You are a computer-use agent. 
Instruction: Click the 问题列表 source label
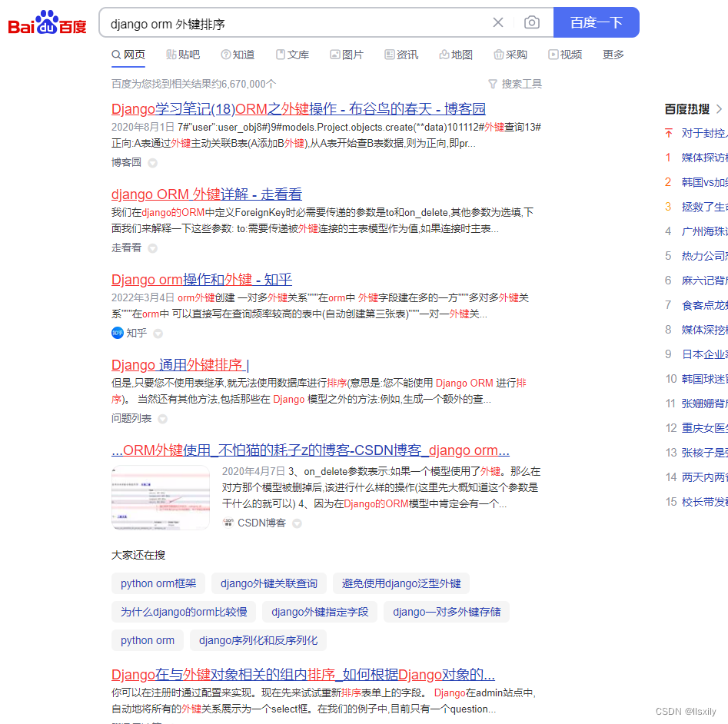131,419
